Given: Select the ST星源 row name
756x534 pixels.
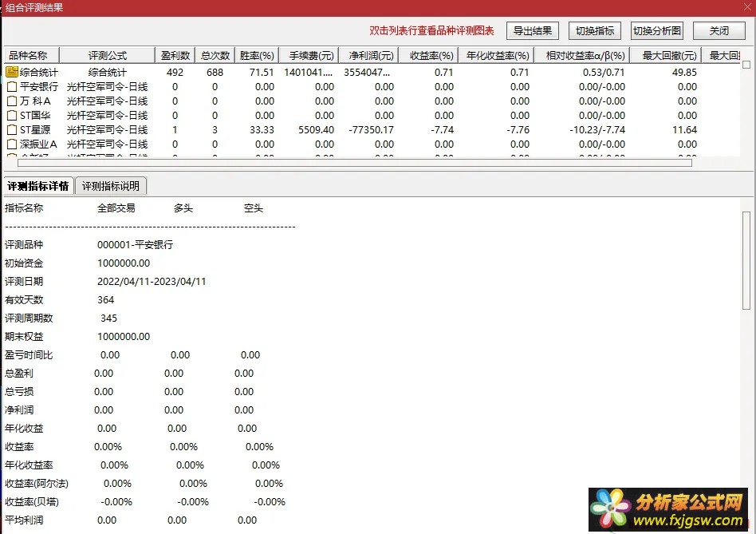Looking at the screenshot, I should (35, 130).
